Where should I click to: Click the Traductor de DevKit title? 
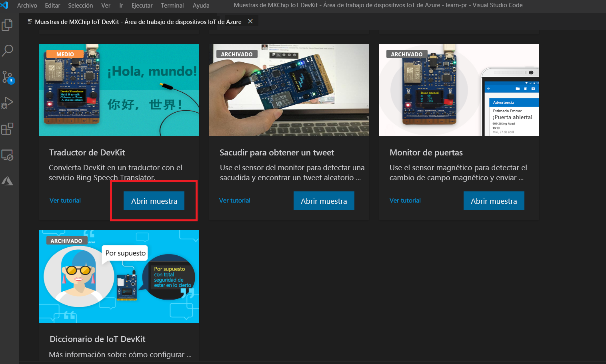(x=87, y=153)
